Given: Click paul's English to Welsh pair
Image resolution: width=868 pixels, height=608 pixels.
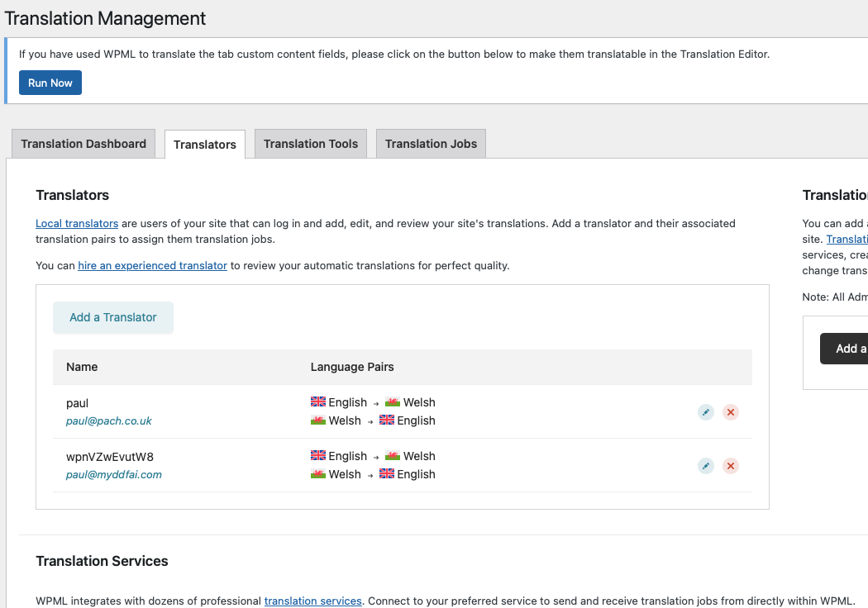Looking at the screenshot, I should click(373, 402).
